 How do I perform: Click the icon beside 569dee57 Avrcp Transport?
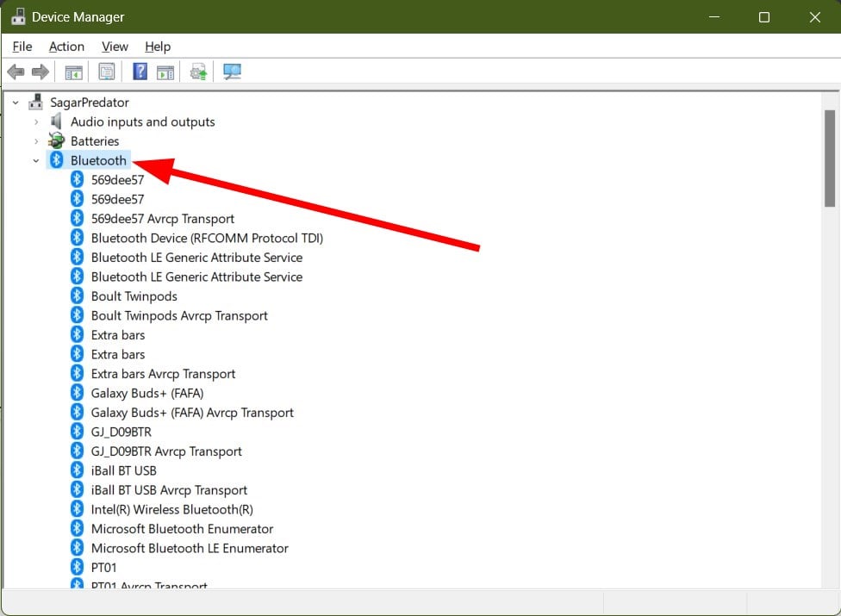[78, 218]
